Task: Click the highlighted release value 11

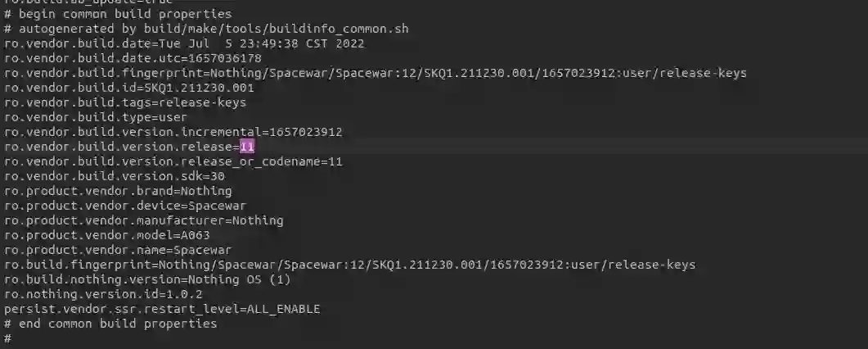Action: click(x=247, y=147)
